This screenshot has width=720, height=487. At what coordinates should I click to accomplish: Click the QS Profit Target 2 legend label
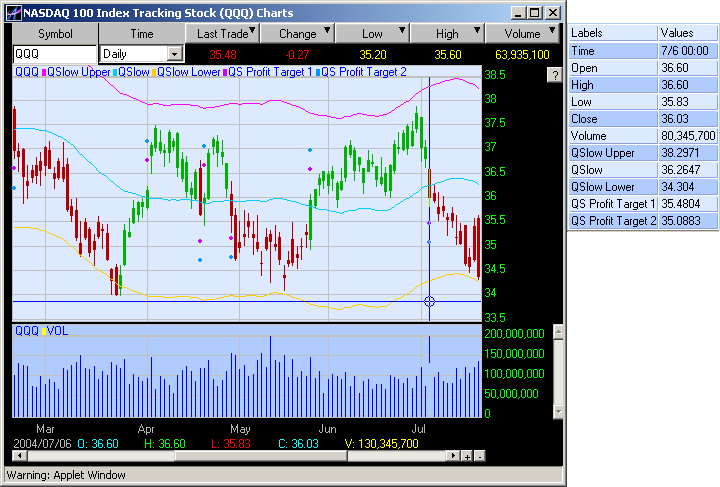point(364,72)
